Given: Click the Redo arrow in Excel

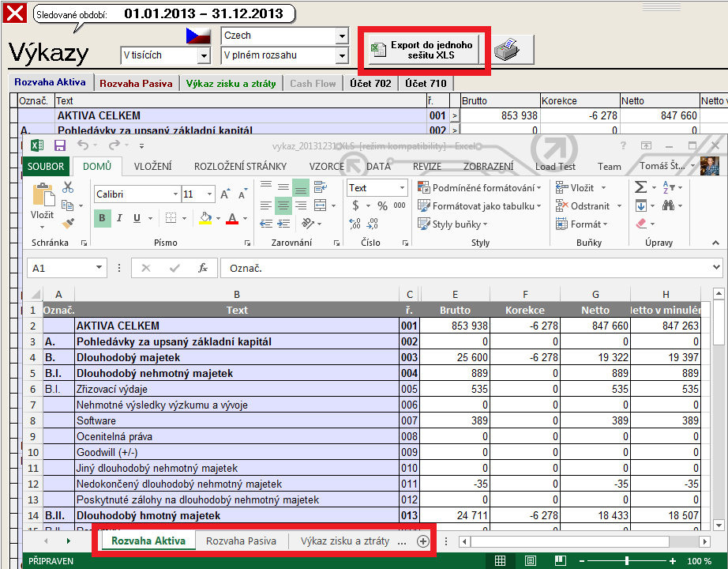Looking at the screenshot, I should [114, 145].
